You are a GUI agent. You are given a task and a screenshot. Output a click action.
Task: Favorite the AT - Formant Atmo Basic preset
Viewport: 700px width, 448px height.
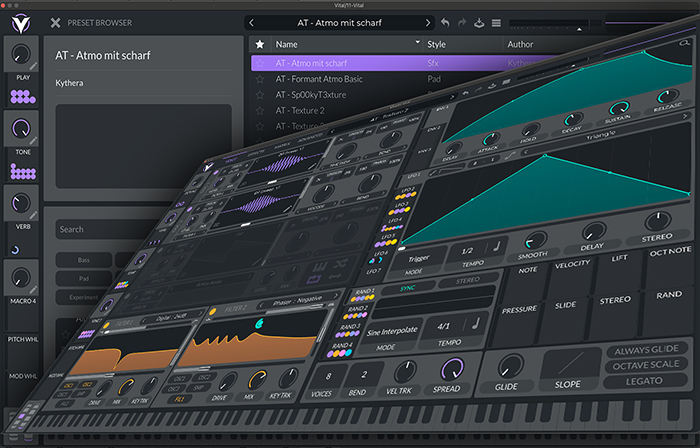point(260,79)
